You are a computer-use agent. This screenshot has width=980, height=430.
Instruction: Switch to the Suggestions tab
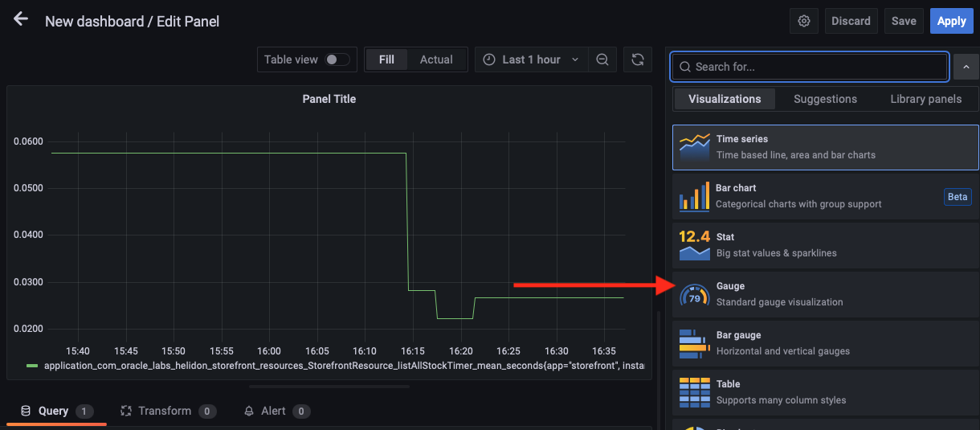tap(825, 99)
